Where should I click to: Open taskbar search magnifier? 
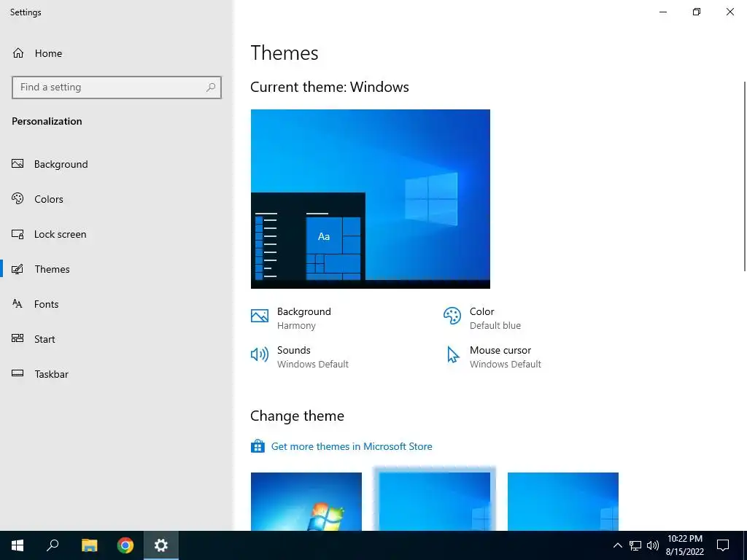point(53,545)
